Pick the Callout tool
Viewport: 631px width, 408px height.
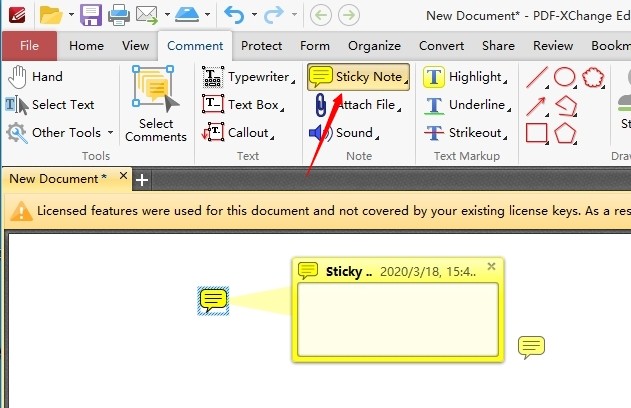(x=237, y=132)
